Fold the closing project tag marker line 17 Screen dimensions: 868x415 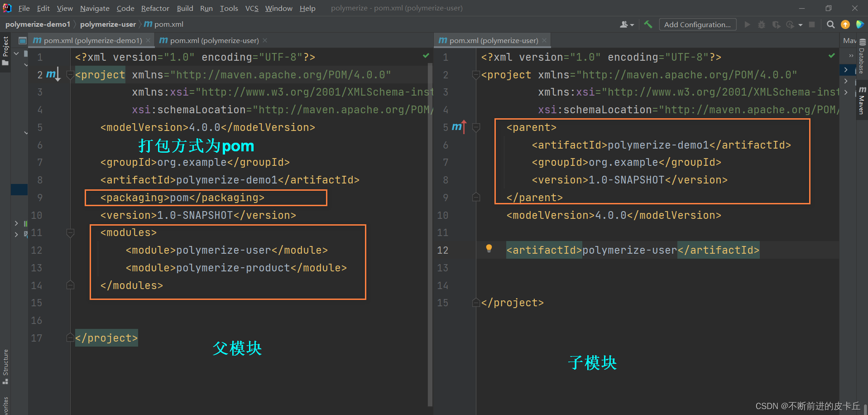(x=70, y=338)
